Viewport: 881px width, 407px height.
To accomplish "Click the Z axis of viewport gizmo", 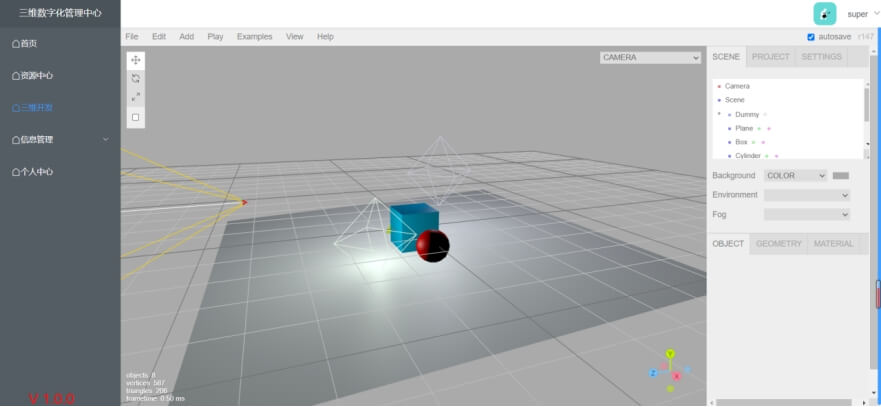I will 653,373.
